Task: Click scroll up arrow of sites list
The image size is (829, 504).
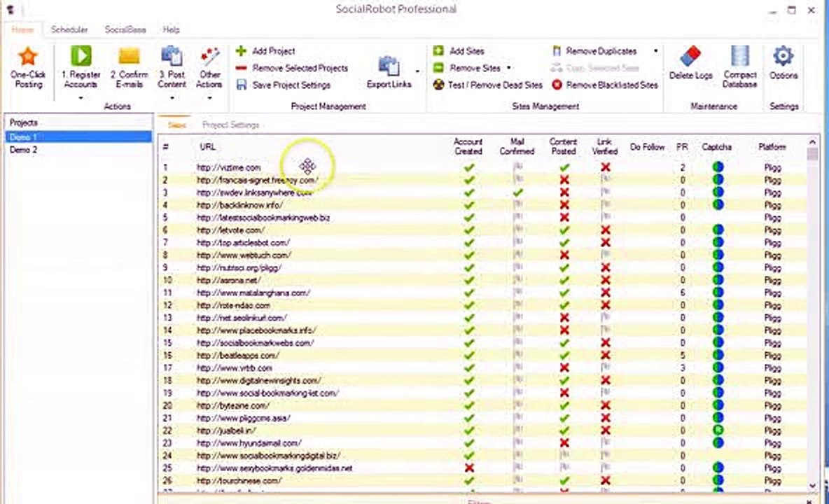Action: pyautogui.click(x=812, y=141)
